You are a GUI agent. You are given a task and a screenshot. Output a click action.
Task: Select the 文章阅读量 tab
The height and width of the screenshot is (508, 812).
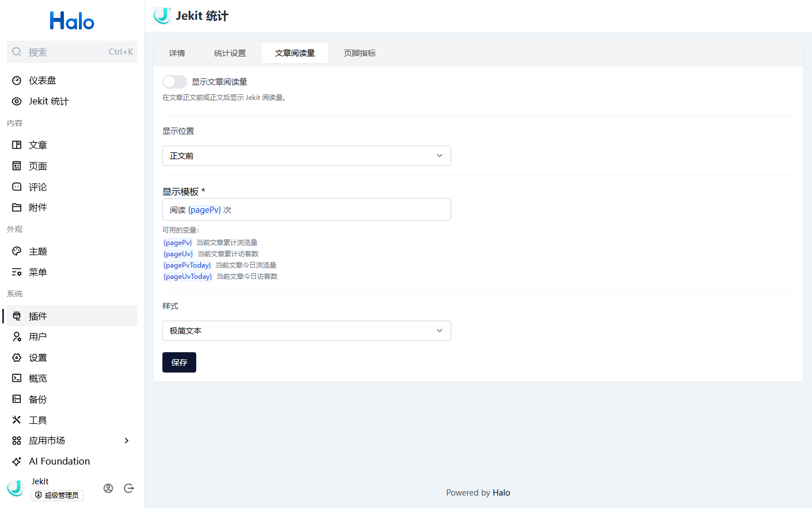pos(295,53)
